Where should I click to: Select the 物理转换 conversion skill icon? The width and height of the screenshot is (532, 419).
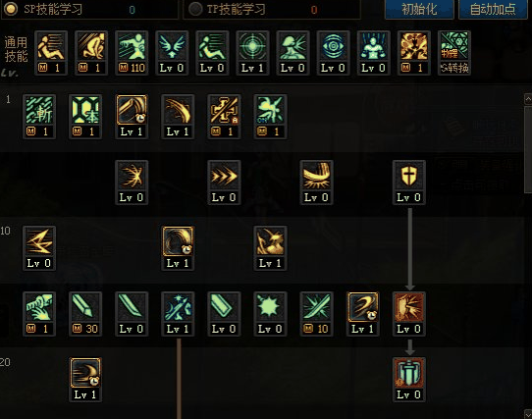[x=453, y=53]
